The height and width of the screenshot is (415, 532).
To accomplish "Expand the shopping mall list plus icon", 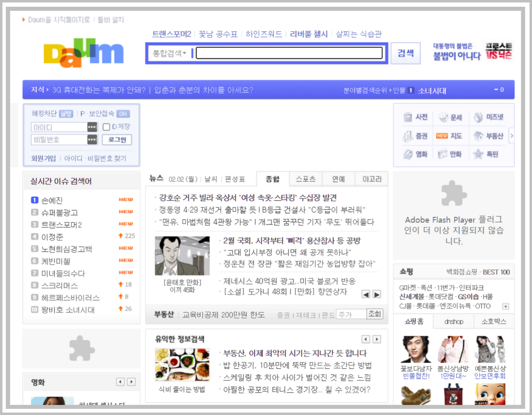I will 506,306.
